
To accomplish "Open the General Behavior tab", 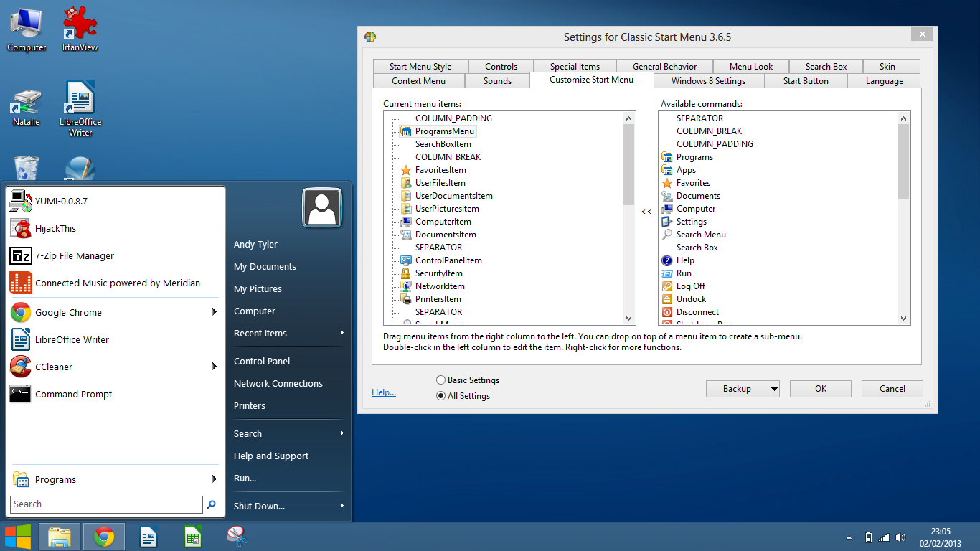I will (664, 67).
